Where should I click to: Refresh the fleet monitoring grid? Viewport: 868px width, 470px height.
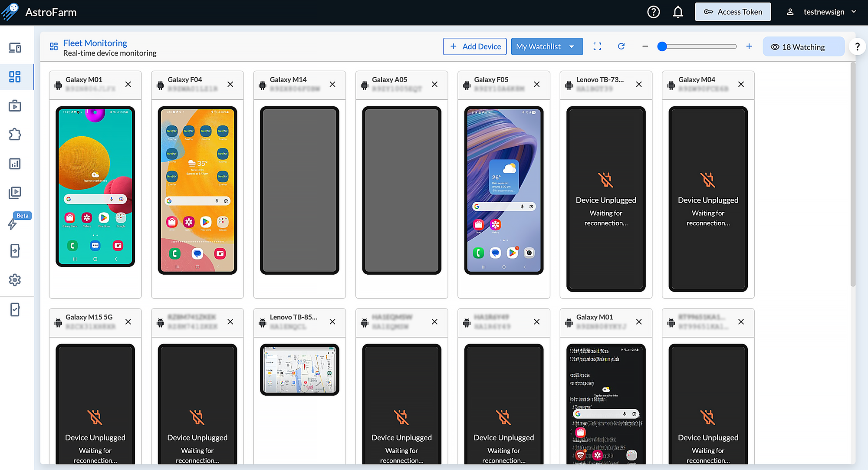tap(621, 46)
